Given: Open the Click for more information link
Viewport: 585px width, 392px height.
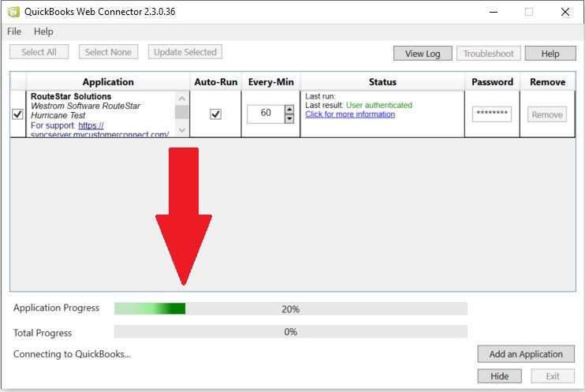Looking at the screenshot, I should 350,114.
